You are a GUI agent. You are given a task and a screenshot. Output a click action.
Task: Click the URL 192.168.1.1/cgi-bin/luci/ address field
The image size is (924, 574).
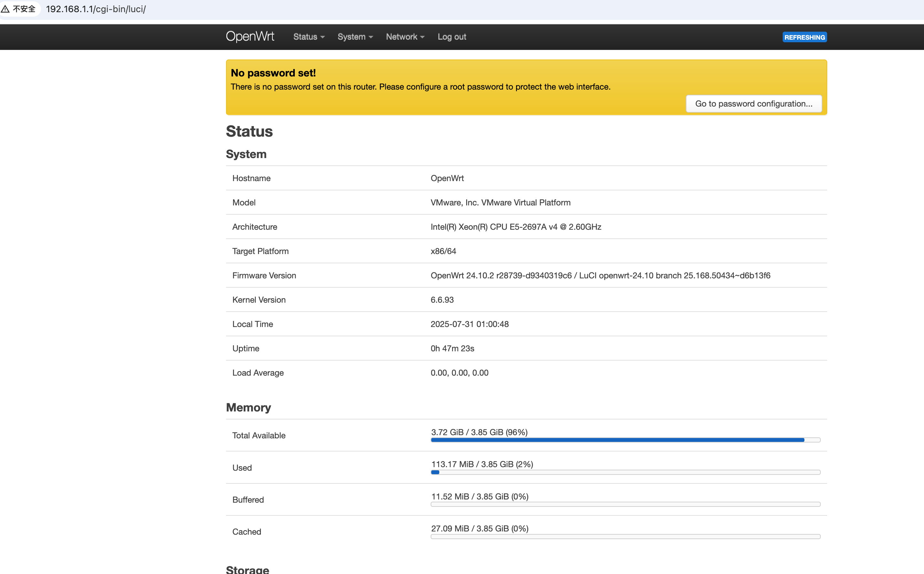[96, 9]
